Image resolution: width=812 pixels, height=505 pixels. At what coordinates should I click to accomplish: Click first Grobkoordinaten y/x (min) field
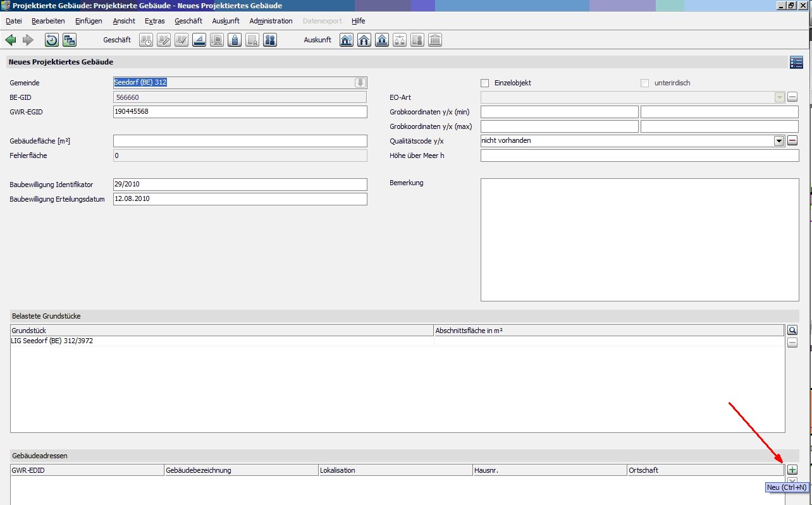tap(560, 112)
